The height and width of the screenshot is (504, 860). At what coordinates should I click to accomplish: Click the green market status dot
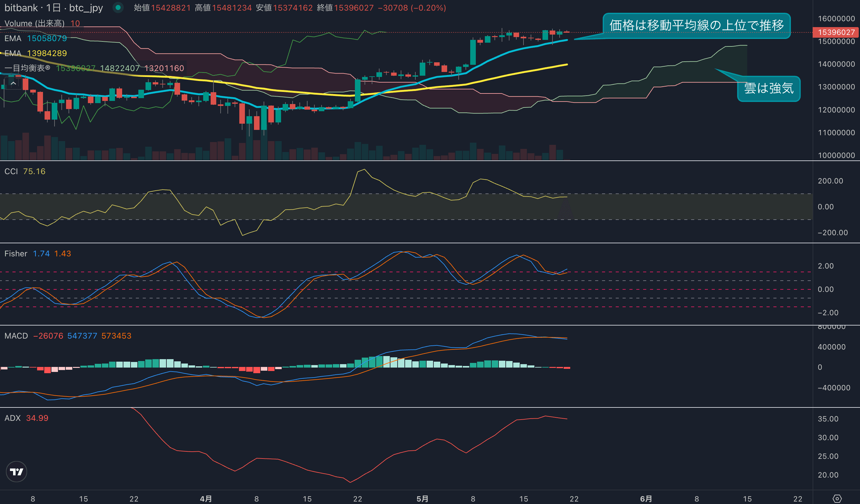pos(118,7)
